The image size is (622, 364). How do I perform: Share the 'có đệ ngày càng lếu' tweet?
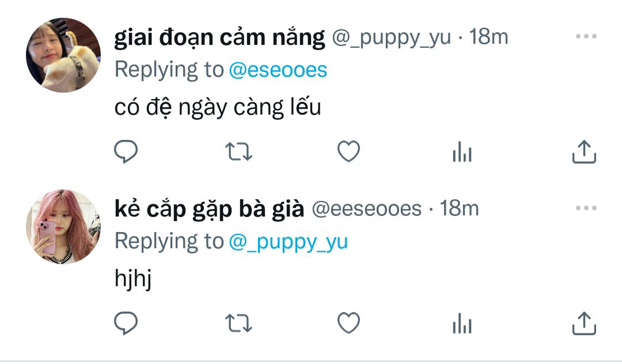(x=584, y=151)
